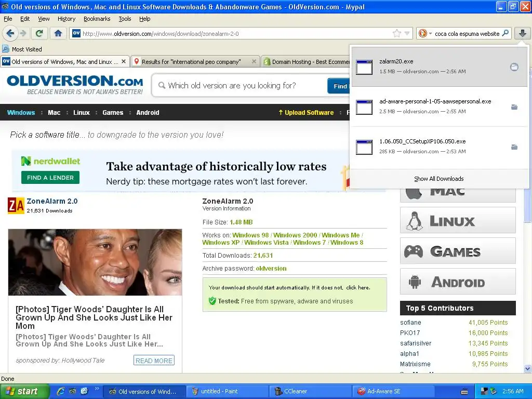The width and height of the screenshot is (532, 399).
Task: Open the Tools menu
Action: [125, 19]
